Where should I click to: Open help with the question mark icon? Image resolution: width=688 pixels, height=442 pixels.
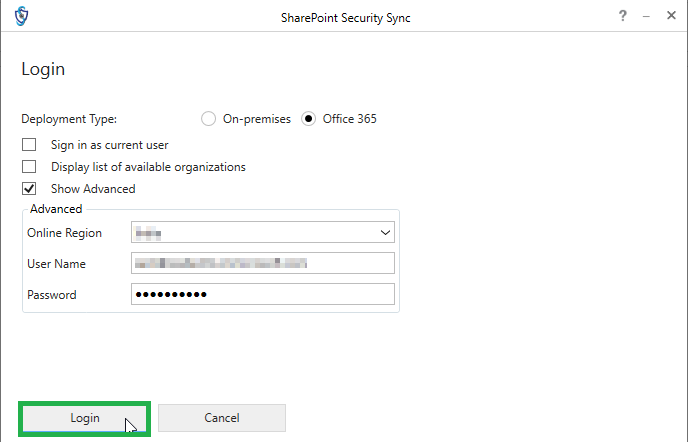623,16
